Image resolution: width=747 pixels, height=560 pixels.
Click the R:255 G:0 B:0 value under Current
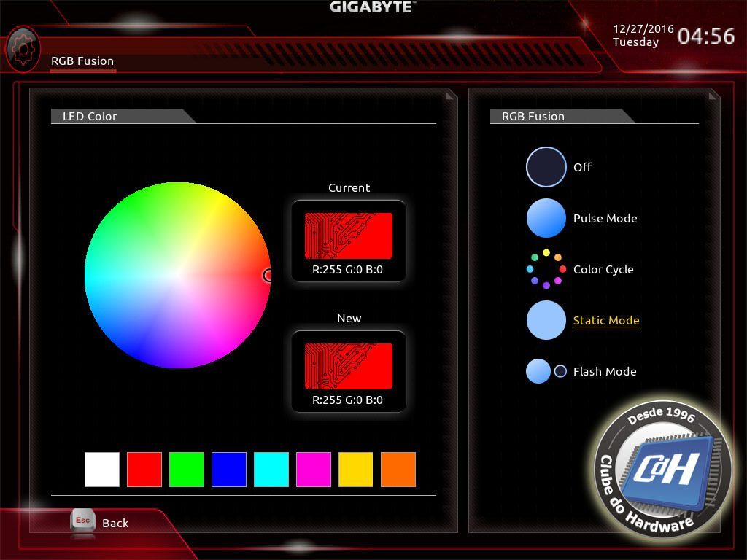click(347, 270)
